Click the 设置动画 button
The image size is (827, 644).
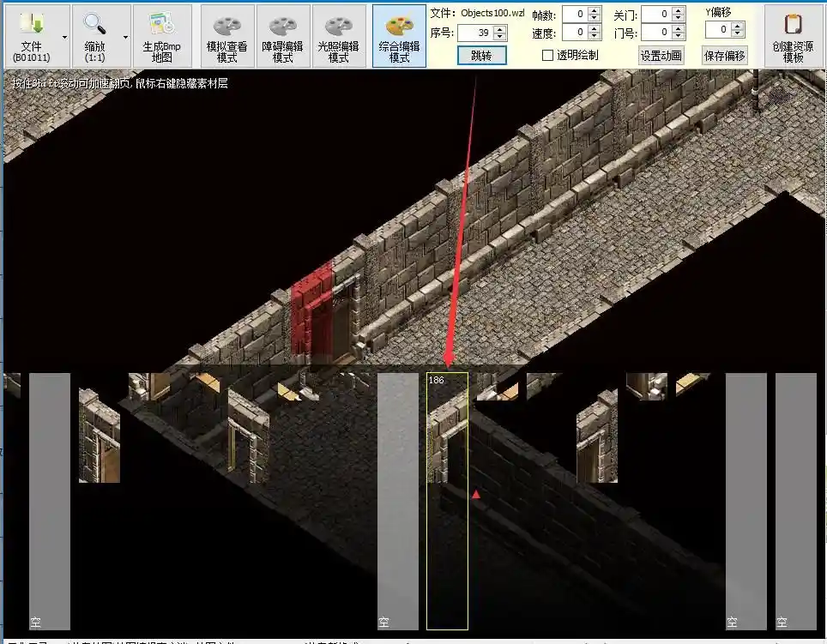pyautogui.click(x=661, y=56)
